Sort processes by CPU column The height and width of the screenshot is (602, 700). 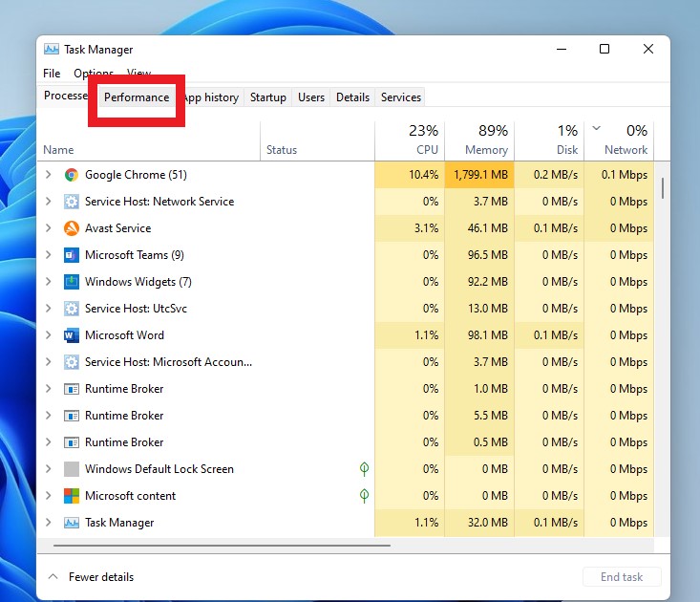tap(410, 141)
